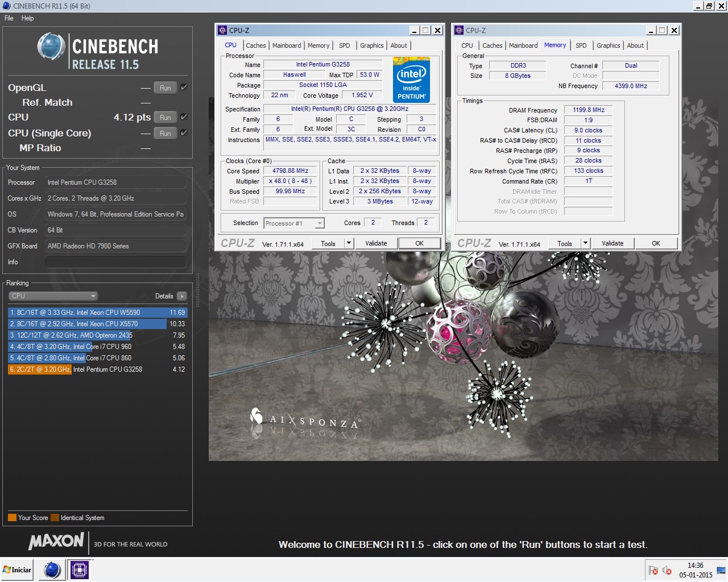This screenshot has height=582, width=728.
Task: Switch to Graphics tab in right CPU-Z window
Action: pyautogui.click(x=609, y=45)
